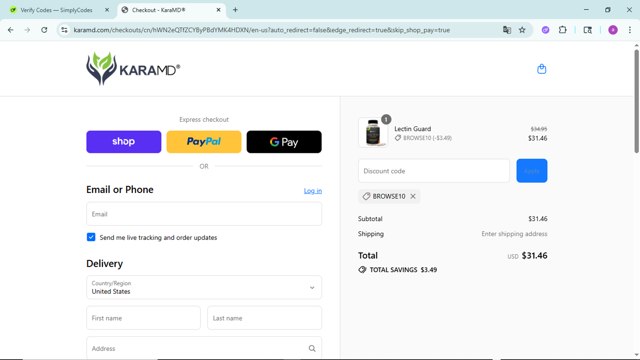
Task: Select the Checkout - KaraMD tab
Action: [x=170, y=10]
